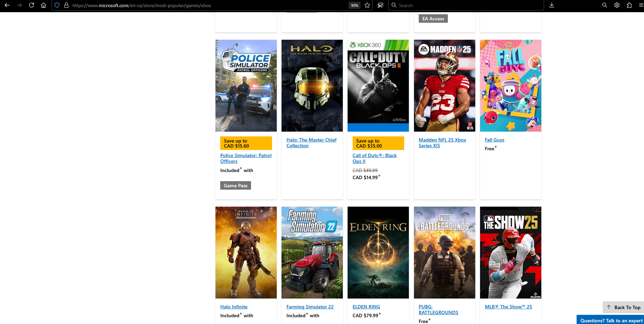This screenshot has width=644, height=324.
Task: Open the browser home page
Action: click(x=43, y=5)
